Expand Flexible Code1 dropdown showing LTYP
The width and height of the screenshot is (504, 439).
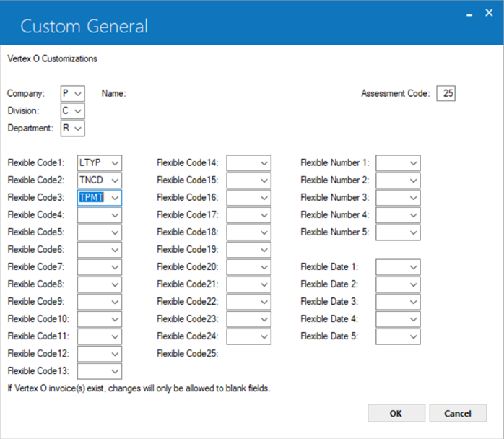(x=100, y=163)
